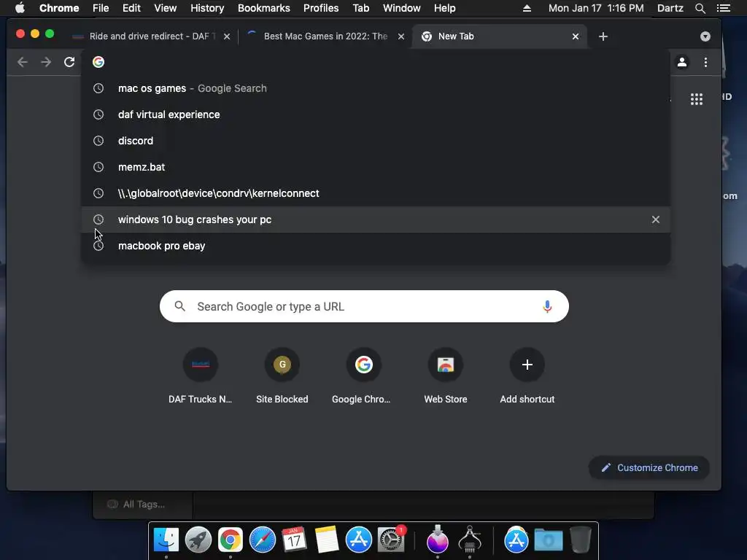
Task: Start voice search with the microphone
Action: coord(547,307)
